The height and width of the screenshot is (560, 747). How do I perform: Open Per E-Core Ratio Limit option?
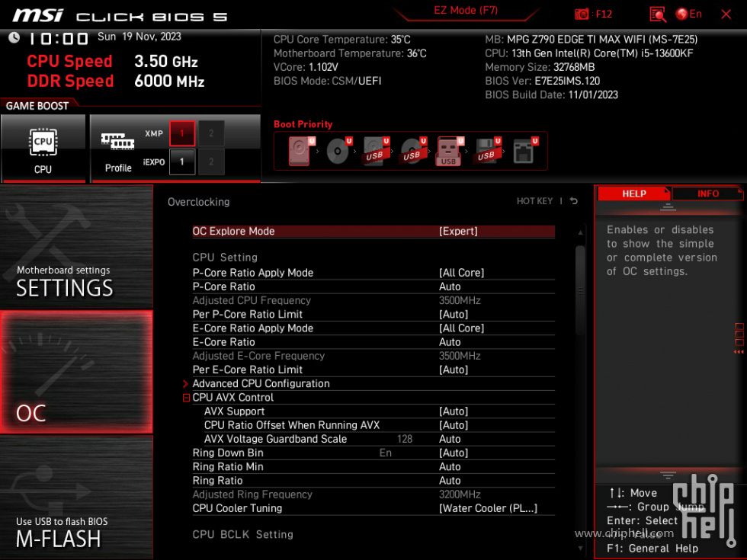[373, 370]
